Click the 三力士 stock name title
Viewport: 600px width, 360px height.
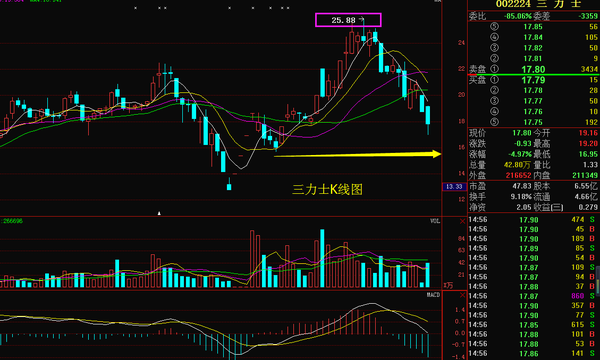coord(559,4)
